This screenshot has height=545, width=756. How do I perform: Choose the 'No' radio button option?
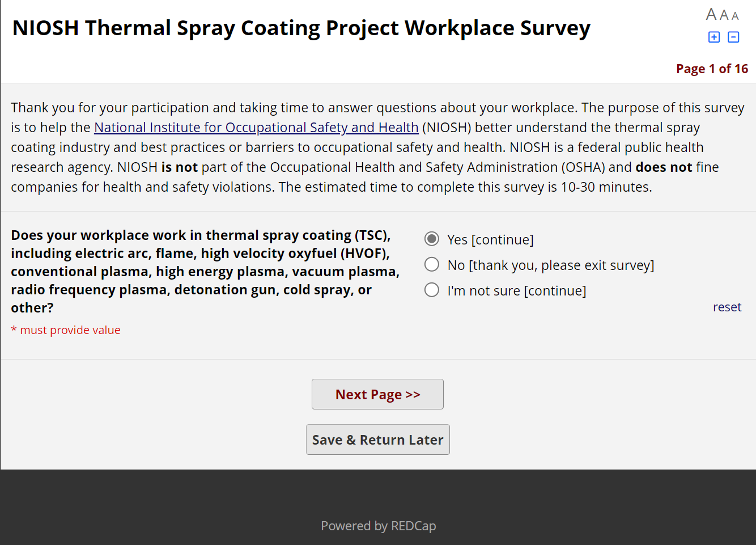432,264
